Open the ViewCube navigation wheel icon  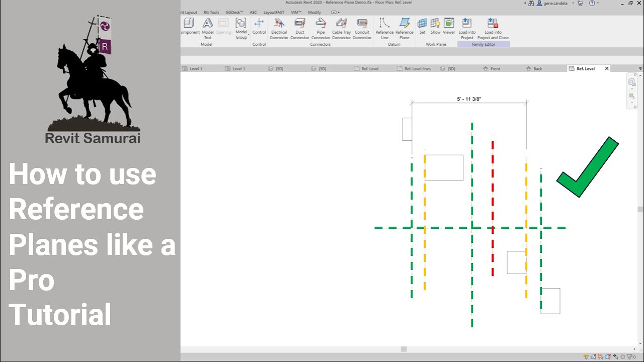point(631,82)
